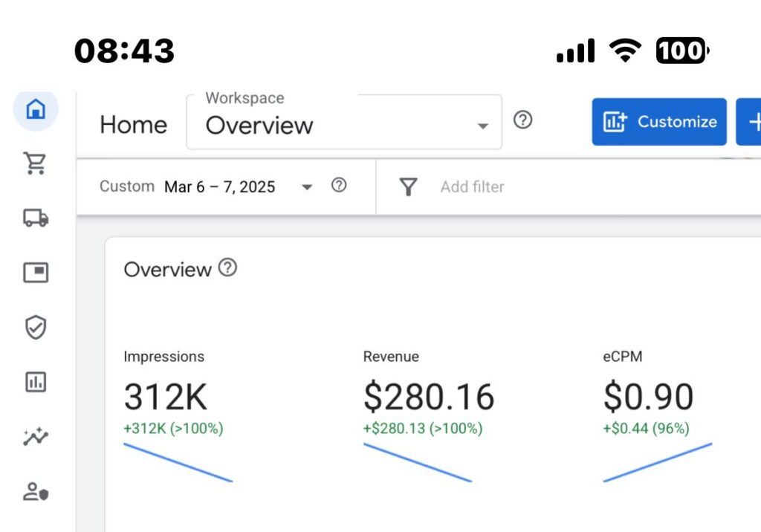Click the help icon beside Workspace dropdown

[523, 120]
